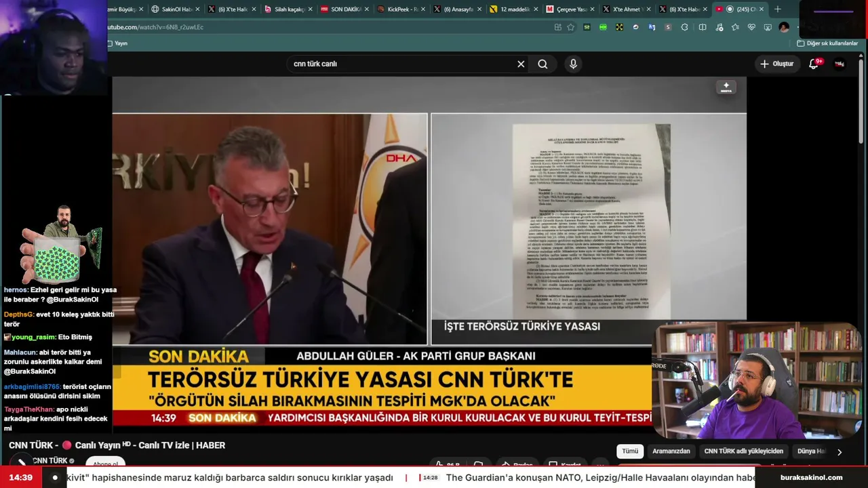Click chat username 'DepthsG'
The height and width of the screenshot is (488, 868).
pos(18,315)
